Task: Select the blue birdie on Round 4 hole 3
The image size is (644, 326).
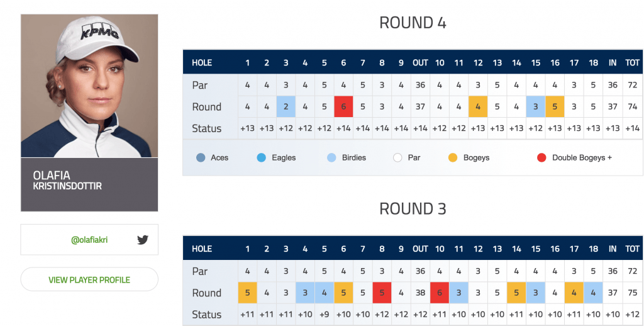Action: point(286,107)
